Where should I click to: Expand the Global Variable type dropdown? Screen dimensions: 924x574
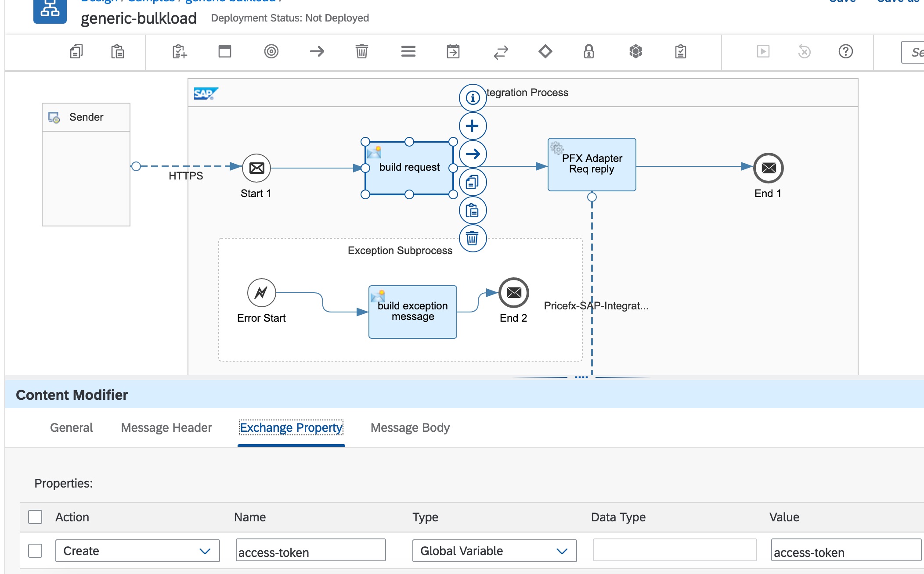click(494, 551)
